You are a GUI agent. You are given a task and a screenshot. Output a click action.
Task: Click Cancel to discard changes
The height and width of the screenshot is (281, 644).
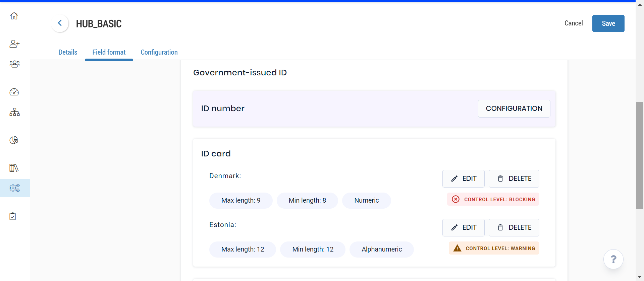click(574, 23)
